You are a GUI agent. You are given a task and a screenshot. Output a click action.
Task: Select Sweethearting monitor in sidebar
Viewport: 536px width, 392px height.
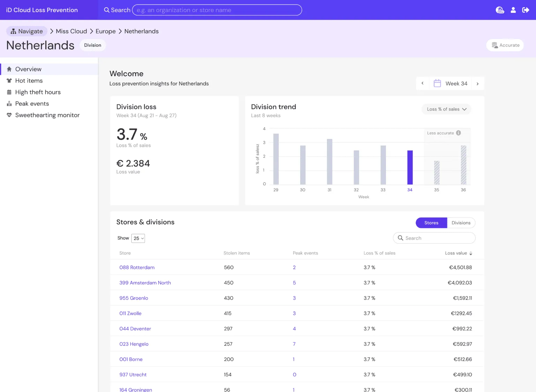click(x=47, y=115)
